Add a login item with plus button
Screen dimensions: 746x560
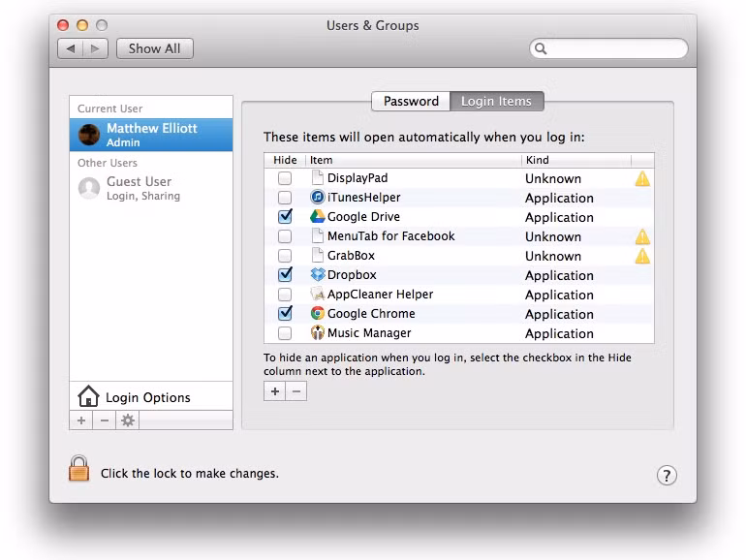(x=275, y=391)
